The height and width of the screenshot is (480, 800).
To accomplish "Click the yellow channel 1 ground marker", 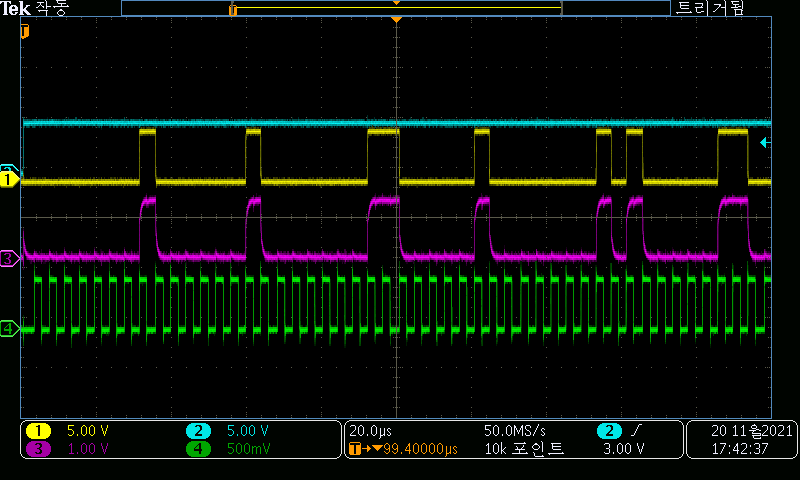I will pyautogui.click(x=9, y=180).
